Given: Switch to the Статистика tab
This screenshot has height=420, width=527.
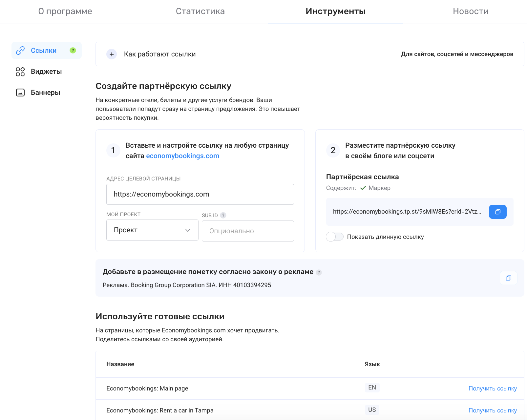Looking at the screenshot, I should (200, 11).
